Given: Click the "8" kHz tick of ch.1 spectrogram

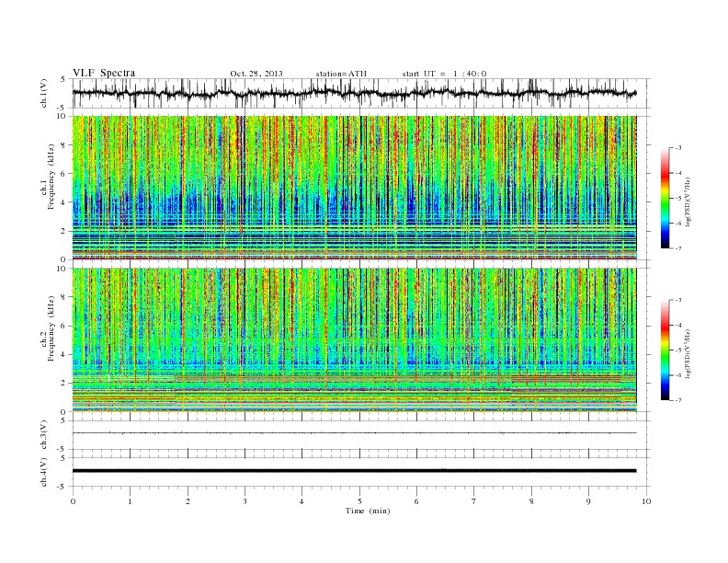Looking at the screenshot, I should (64, 145).
